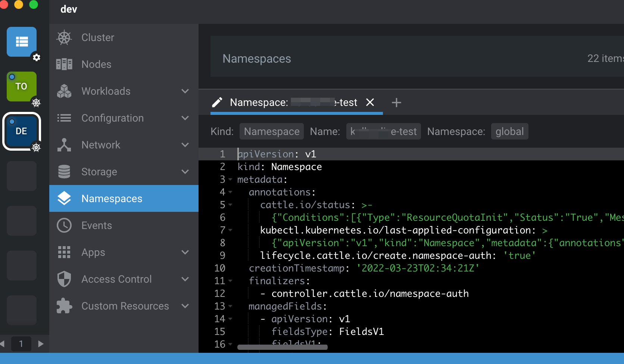The width and height of the screenshot is (624, 364).
Task: Open the Cluster helm-wheel icon
Action: tap(64, 38)
